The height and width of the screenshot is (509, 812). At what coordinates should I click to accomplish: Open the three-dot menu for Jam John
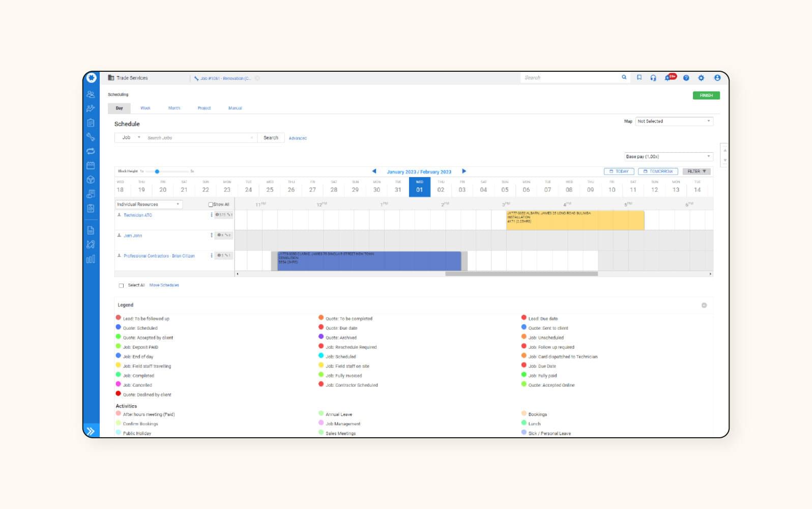(212, 235)
